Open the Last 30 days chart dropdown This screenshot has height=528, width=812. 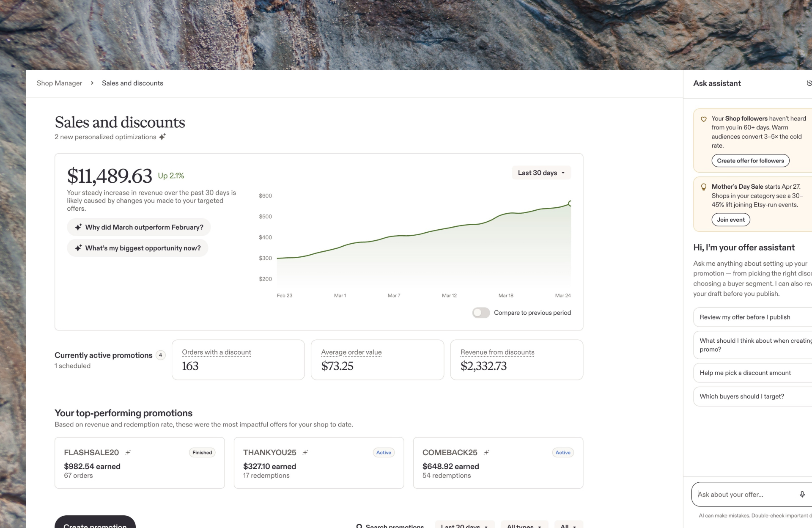[x=541, y=173]
